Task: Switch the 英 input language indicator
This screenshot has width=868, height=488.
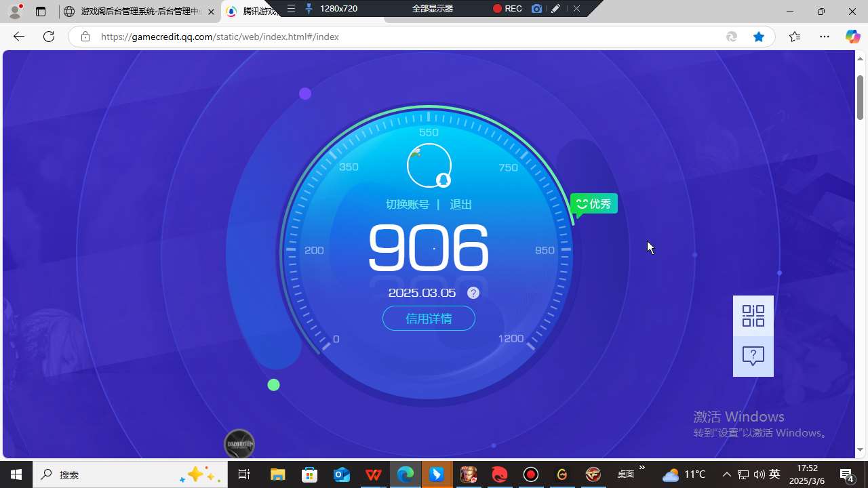Action: coord(774,474)
